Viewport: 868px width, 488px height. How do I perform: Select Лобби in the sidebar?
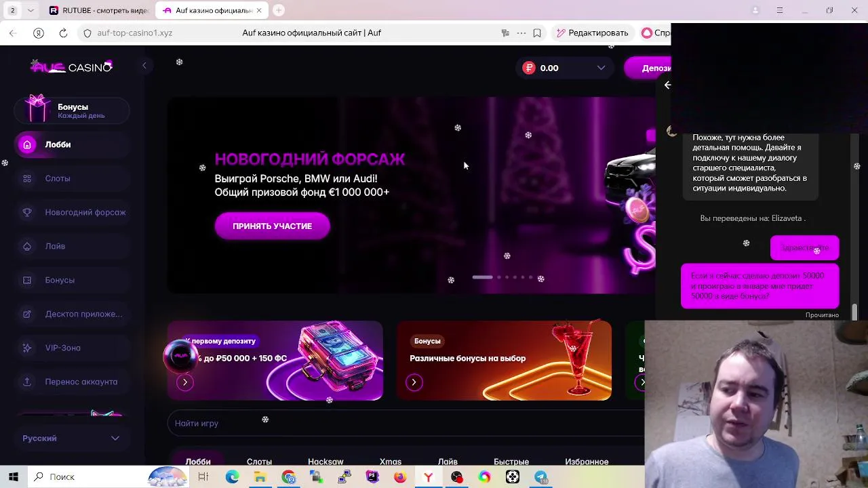(x=72, y=144)
